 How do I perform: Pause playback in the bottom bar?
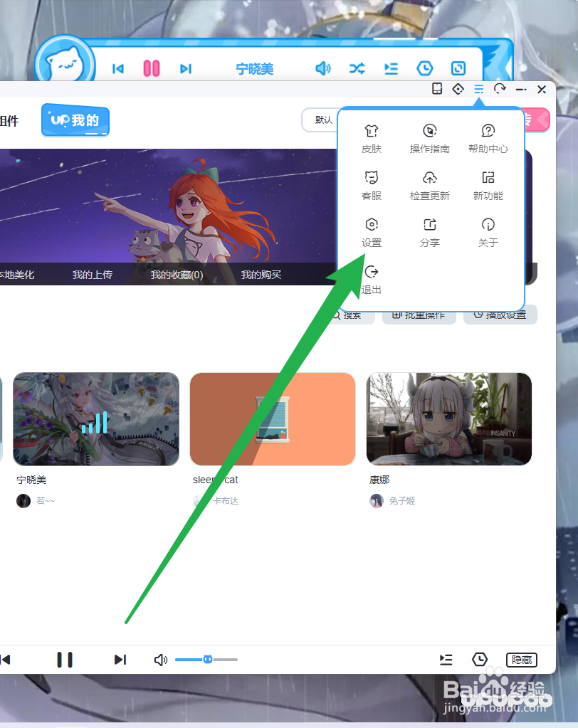pos(65,660)
